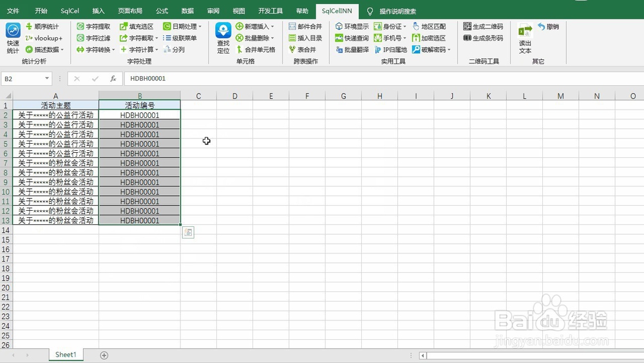The height and width of the screenshot is (363, 644).
Task: Click the insert function fx button
Action: pos(113,79)
